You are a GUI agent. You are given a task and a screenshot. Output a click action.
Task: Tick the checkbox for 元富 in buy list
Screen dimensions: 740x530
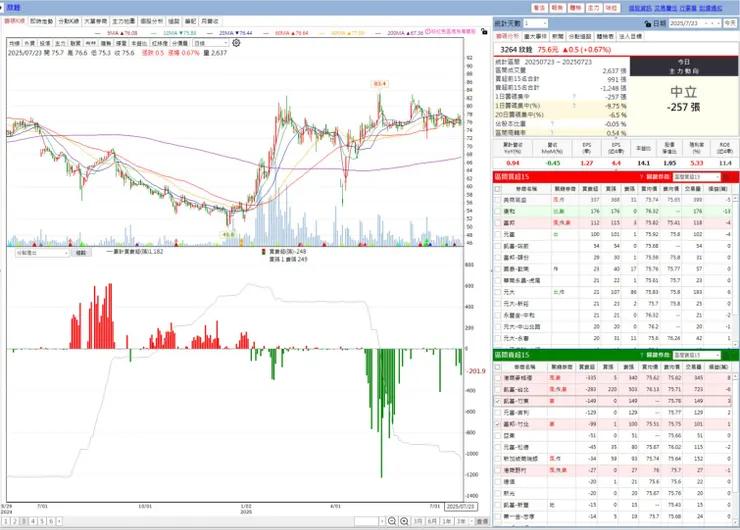coord(497,234)
